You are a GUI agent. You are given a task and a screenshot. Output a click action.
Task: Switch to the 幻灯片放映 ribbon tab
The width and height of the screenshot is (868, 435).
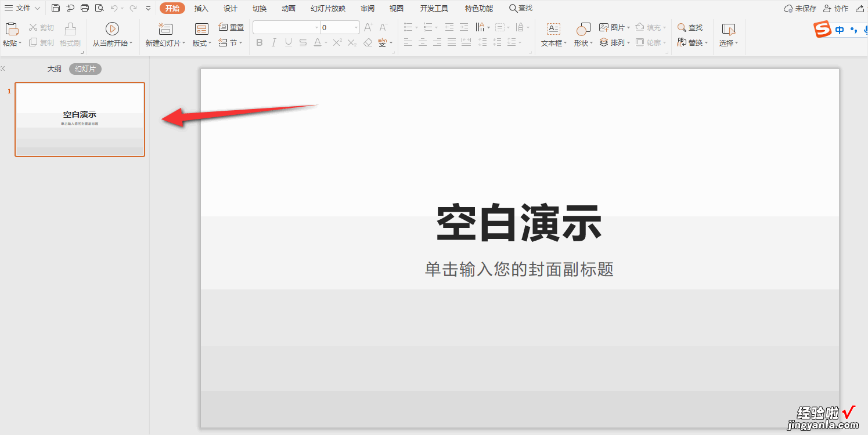click(328, 8)
